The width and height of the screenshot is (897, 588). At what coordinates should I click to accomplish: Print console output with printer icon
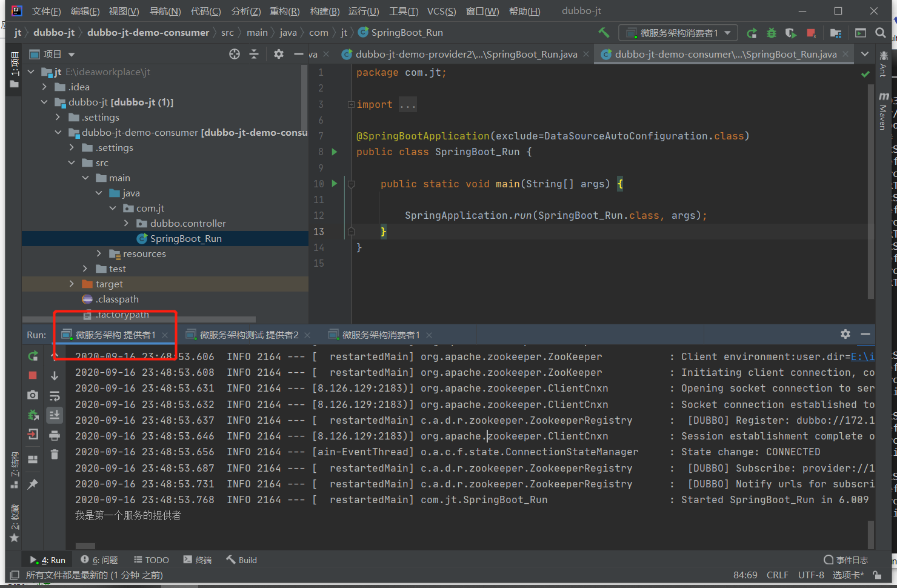pyautogui.click(x=55, y=435)
